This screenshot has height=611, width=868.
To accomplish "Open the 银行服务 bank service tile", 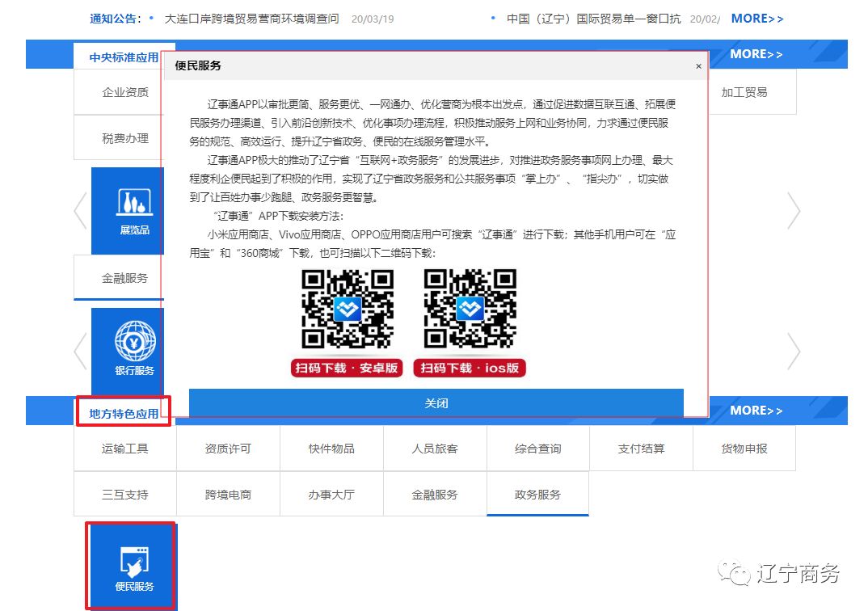I will (128, 352).
